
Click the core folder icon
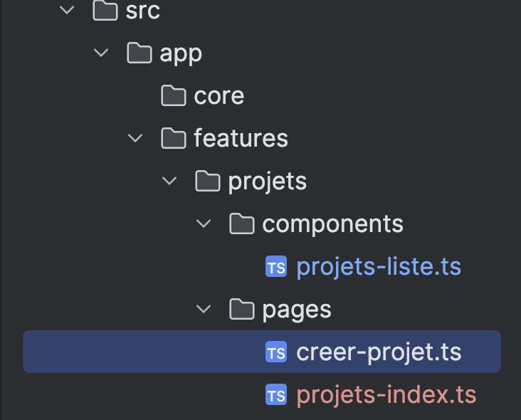[174, 95]
